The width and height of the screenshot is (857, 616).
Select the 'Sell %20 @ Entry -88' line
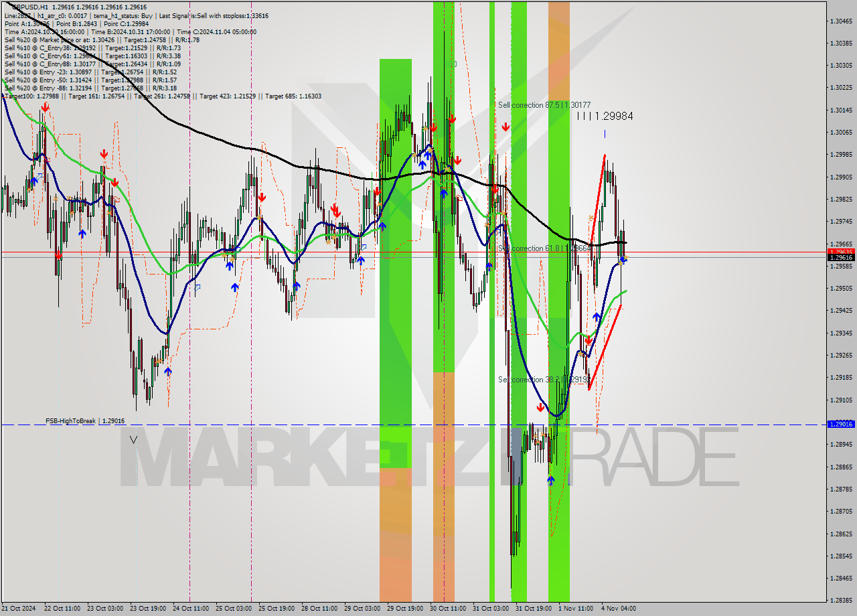[x=90, y=88]
